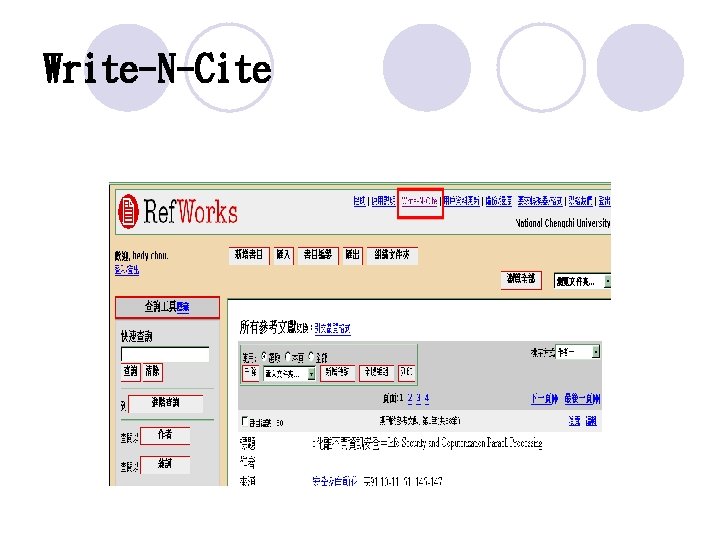This screenshot has height=540, width=720.
Task: Expand the put-in-folder dropdown in the action bar
Action: click(289, 374)
